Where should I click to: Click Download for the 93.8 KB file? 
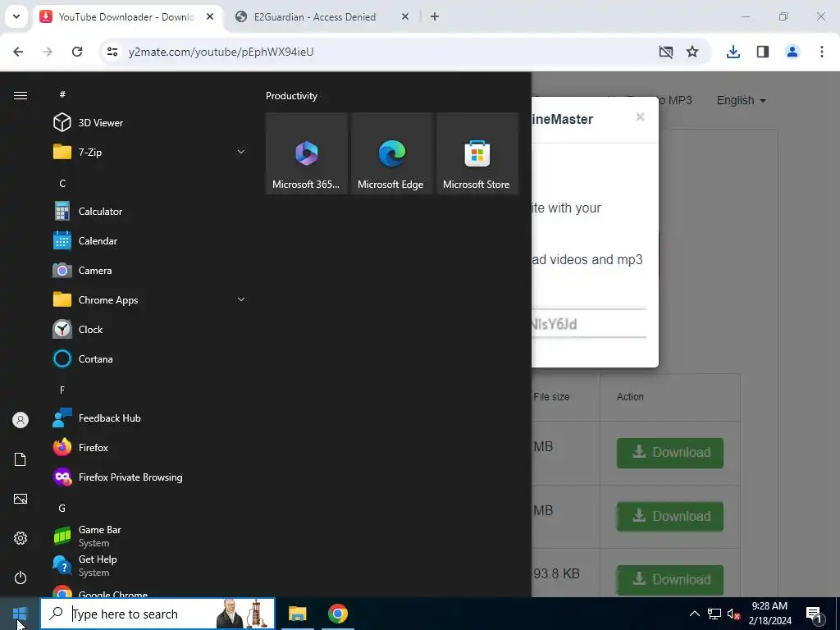(669, 580)
